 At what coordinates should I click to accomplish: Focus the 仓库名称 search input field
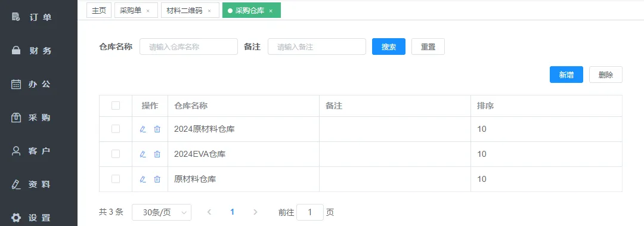(x=188, y=47)
